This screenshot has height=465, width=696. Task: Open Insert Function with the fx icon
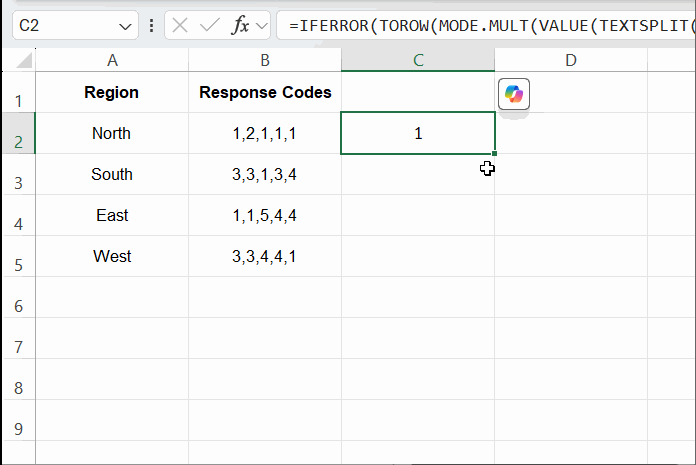[240, 26]
